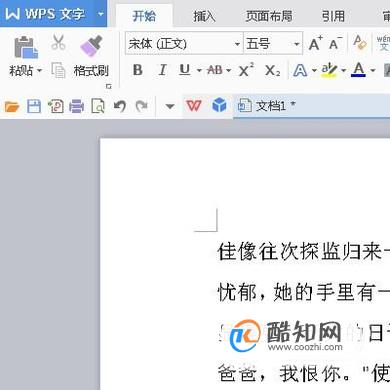Viewport: 390px width, 390px height.
Task: Apply text effect outlined A icon
Action: pyautogui.click(x=300, y=70)
